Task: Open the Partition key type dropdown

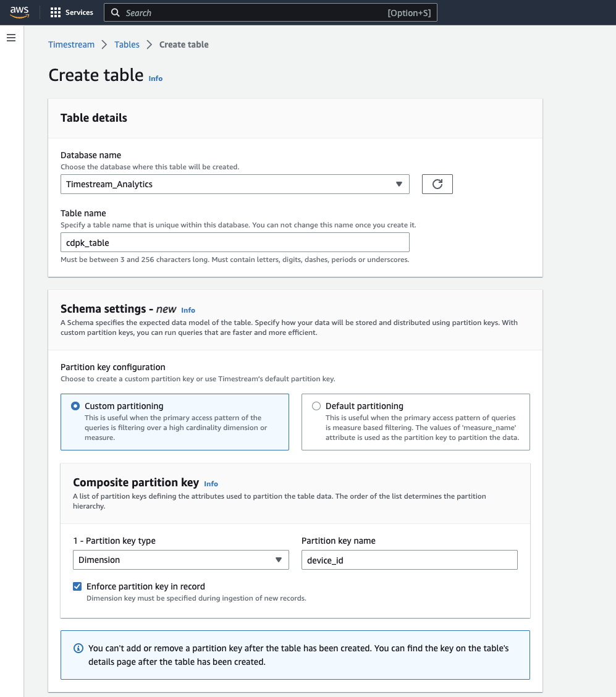Action: pos(181,560)
